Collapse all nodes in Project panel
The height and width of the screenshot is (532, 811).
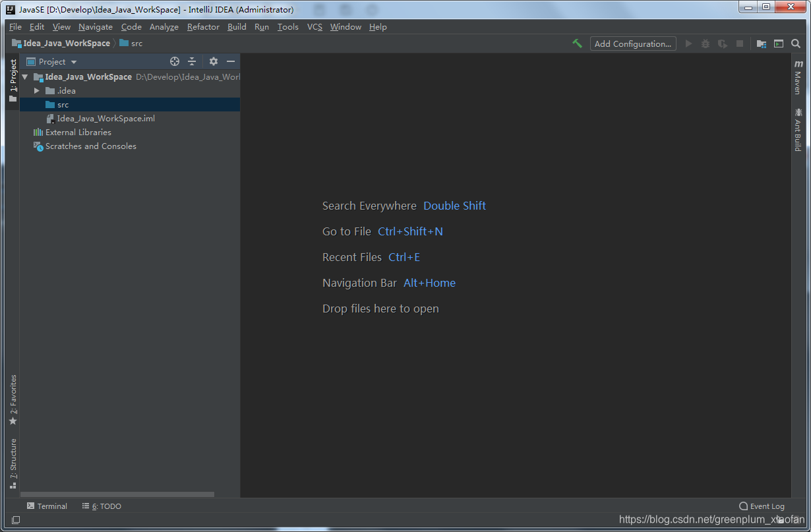tap(192, 61)
